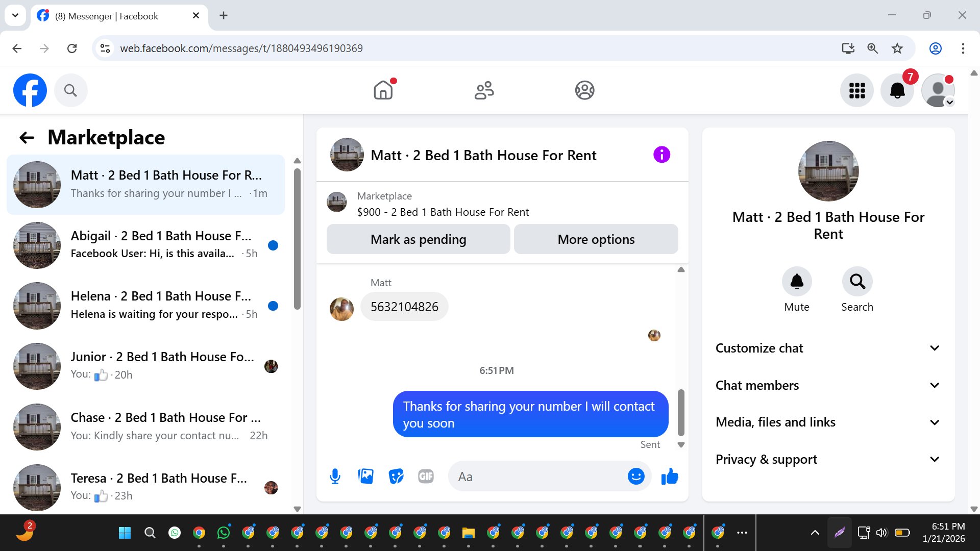This screenshot has width=980, height=551.
Task: Click the Aa message input field
Action: click(x=536, y=477)
